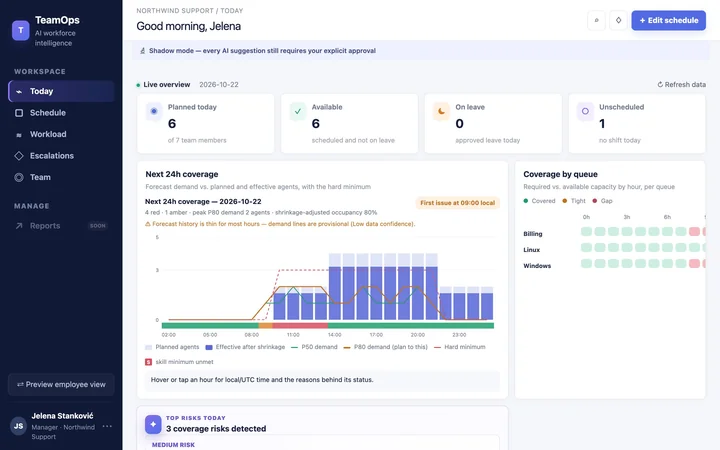720x450 pixels.
Task: Click the green Live overview status dot
Action: (138, 85)
